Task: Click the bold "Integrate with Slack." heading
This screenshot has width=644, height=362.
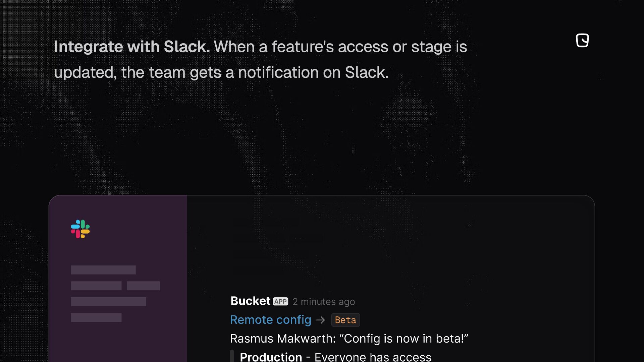Action: (x=132, y=47)
